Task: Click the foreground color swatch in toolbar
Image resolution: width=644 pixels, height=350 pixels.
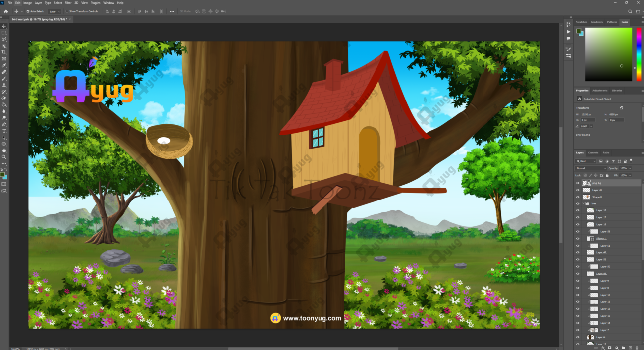Action: pyautogui.click(x=3, y=175)
